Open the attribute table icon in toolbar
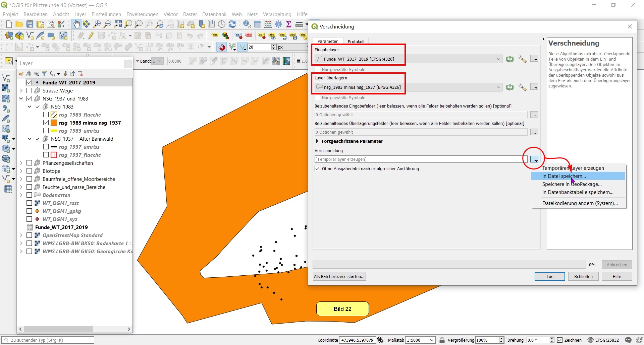This screenshot has width=644, height=345. tap(258, 24)
